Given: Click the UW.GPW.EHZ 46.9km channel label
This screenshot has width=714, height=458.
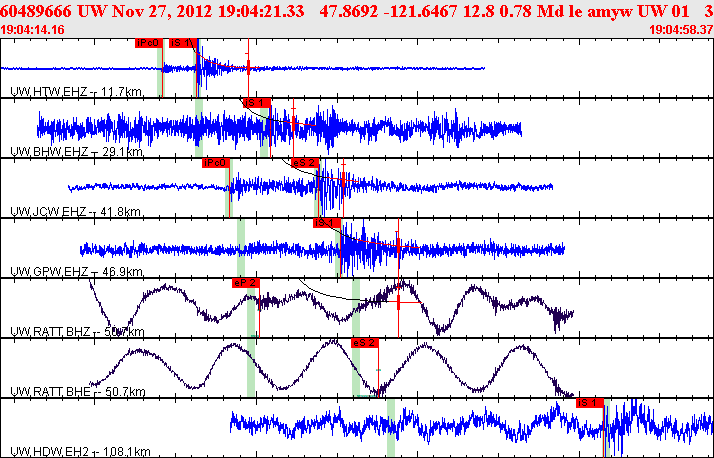Looking at the screenshot, I should 76,272.
